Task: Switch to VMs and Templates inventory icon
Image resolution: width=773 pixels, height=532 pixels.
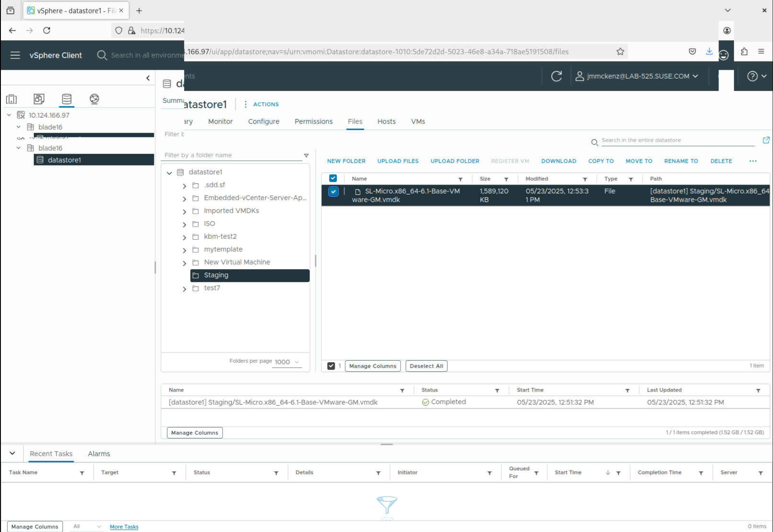Action: coord(39,99)
